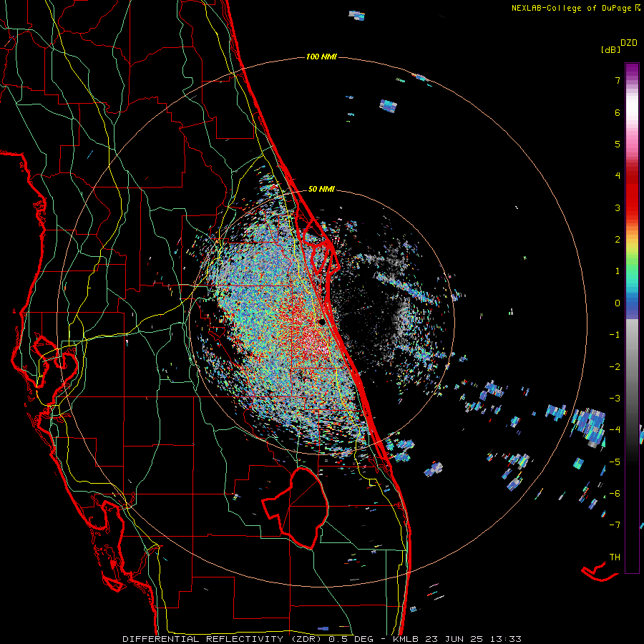Click the 6 value on color scale
The width and height of the screenshot is (644, 644).
(x=618, y=112)
